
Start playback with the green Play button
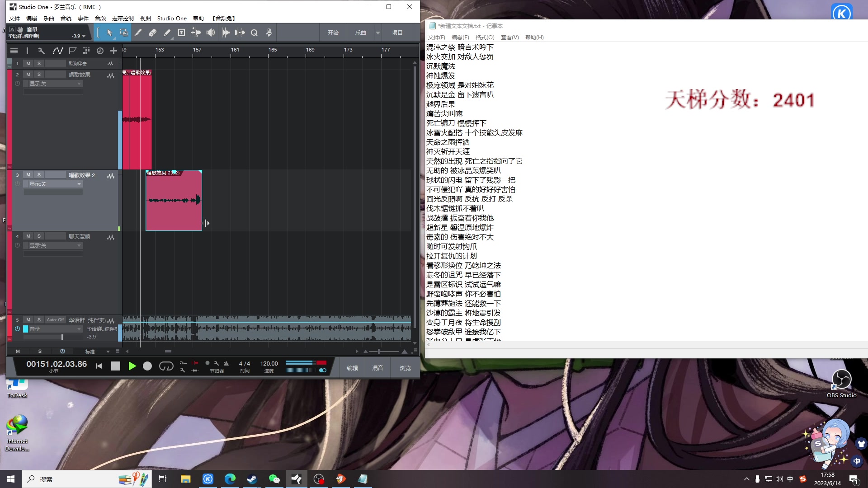pos(132,366)
